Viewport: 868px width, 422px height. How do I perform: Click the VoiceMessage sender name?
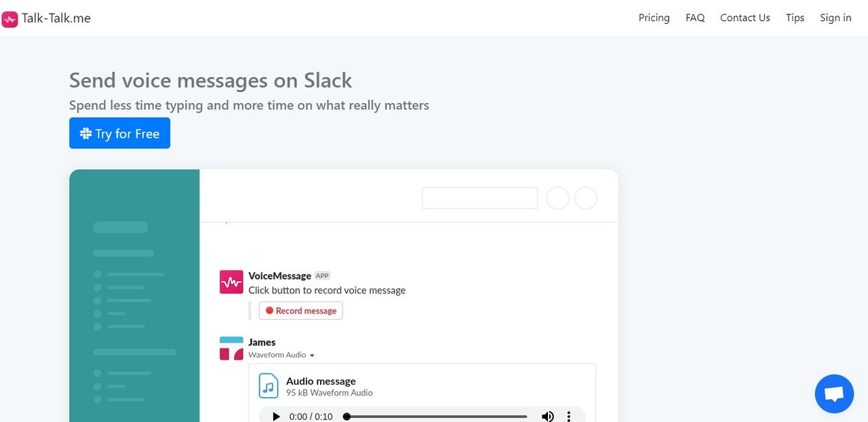279,276
